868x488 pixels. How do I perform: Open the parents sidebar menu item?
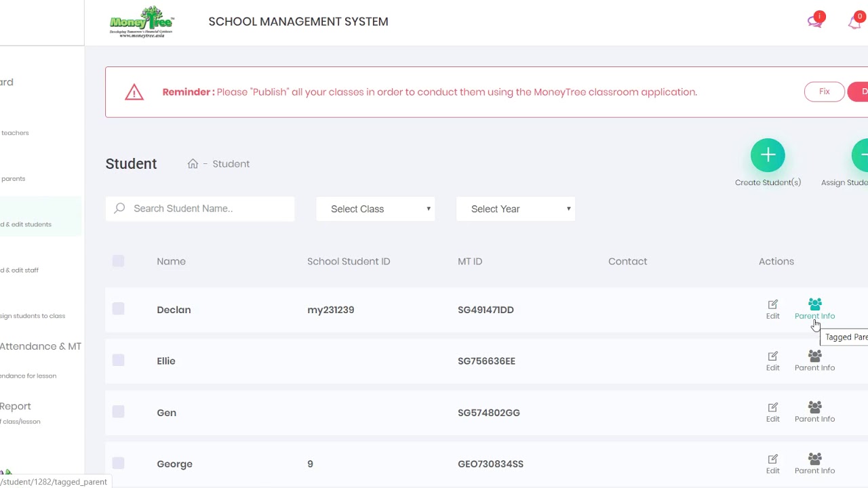[14, 179]
